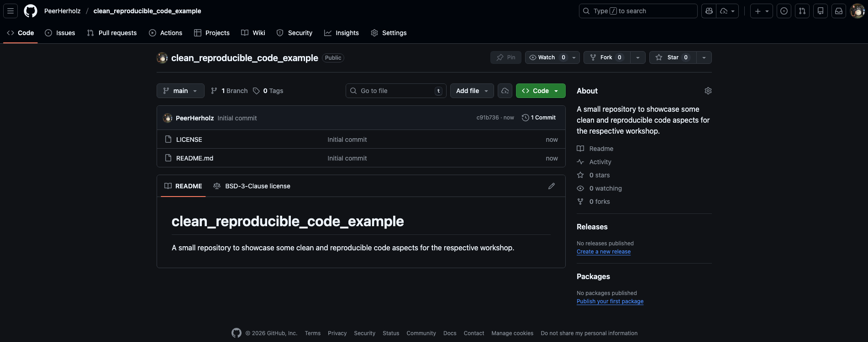Screen dimensions: 868x342
Task: Open the latest 'Initial commit' message in header row
Action: [237, 118]
